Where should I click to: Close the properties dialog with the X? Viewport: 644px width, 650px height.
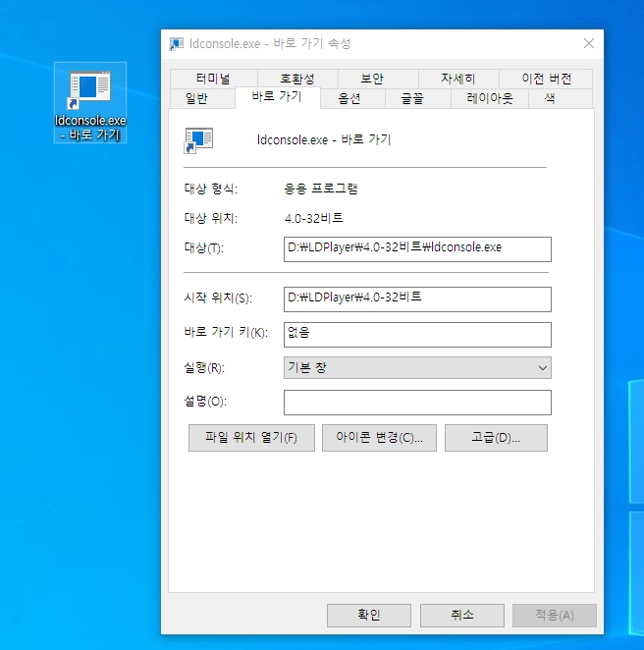coord(588,43)
